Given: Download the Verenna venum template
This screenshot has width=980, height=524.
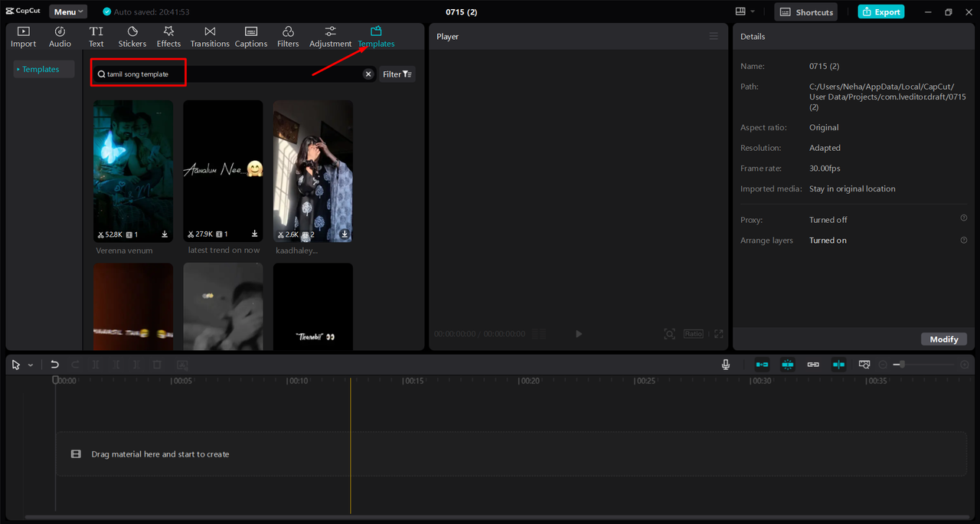Looking at the screenshot, I should click(165, 234).
